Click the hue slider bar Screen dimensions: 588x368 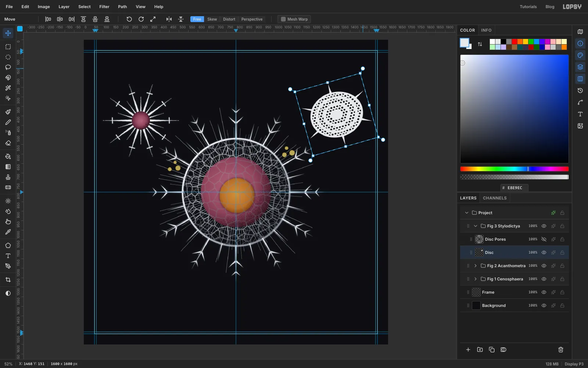(514, 169)
